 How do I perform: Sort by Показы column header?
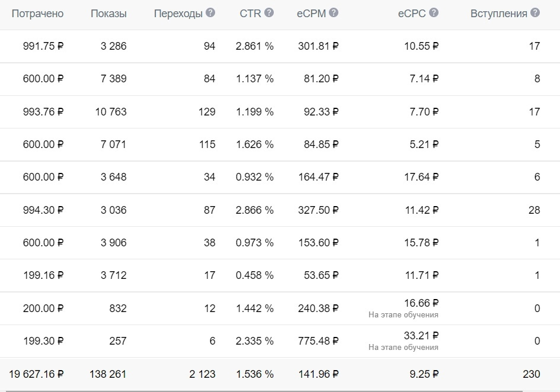(x=108, y=14)
